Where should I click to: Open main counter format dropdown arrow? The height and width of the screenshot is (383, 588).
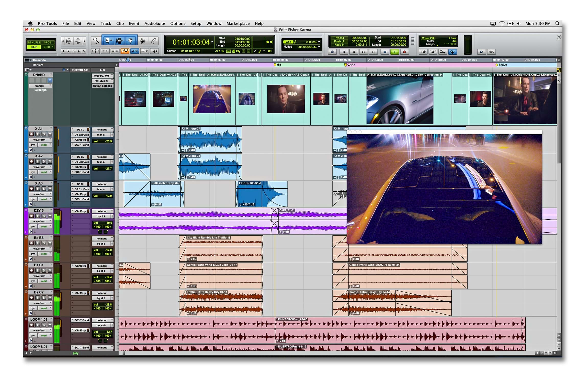pos(212,42)
